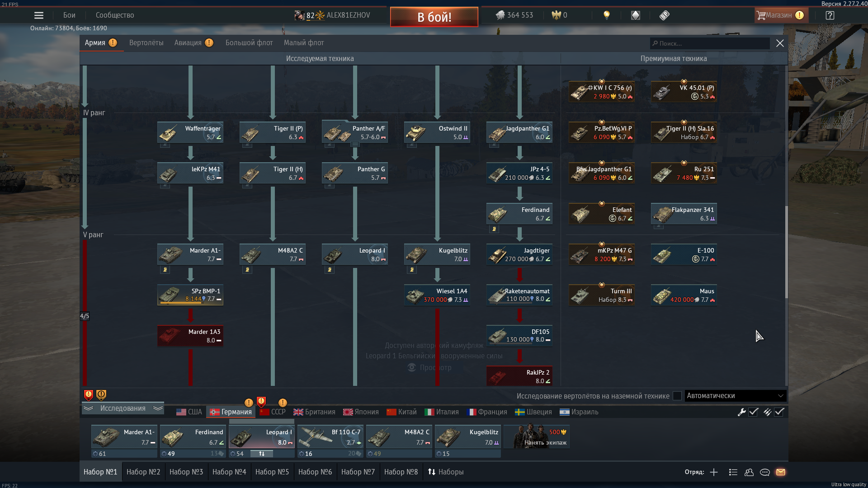Image resolution: width=868 pixels, height=488 pixels.
Task: Select the США nation tab
Action: (x=189, y=412)
